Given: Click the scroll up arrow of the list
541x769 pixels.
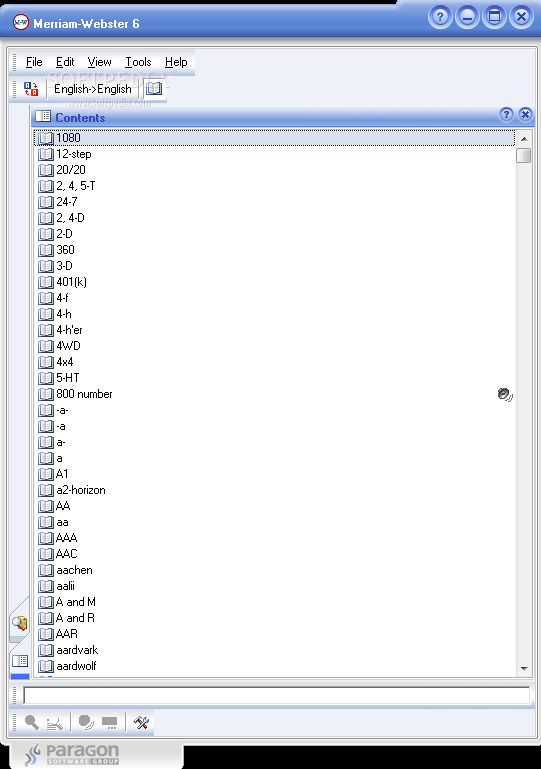Looking at the screenshot, I should [x=524, y=139].
